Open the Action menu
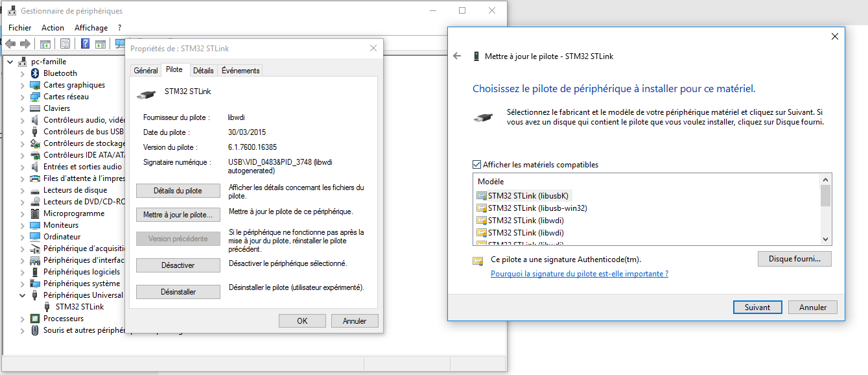The height and width of the screenshot is (375, 868). [53, 28]
